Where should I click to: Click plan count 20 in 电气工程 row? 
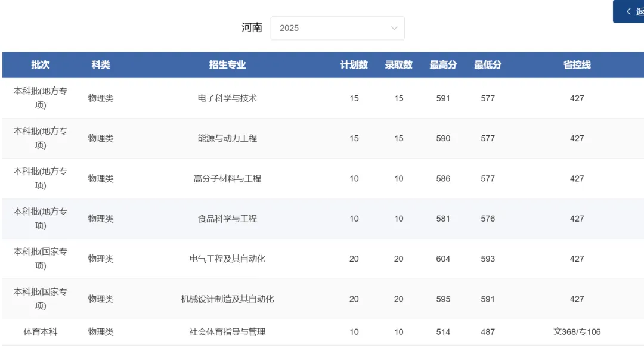354,259
